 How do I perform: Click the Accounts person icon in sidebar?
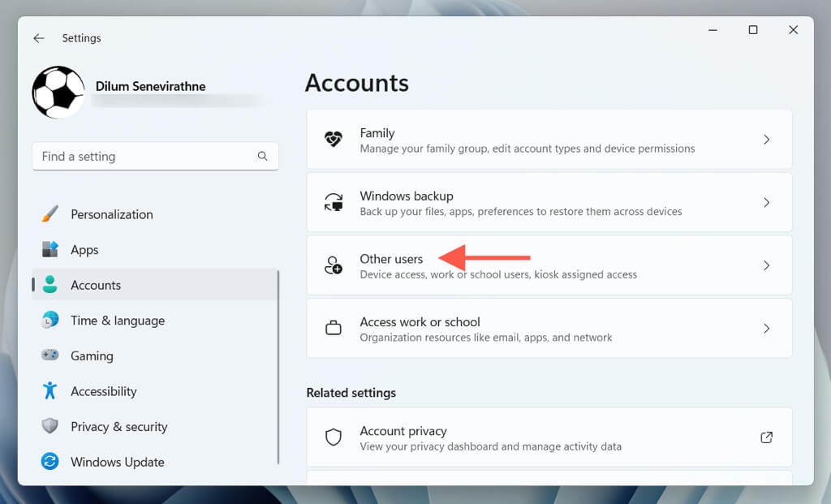[x=50, y=285]
